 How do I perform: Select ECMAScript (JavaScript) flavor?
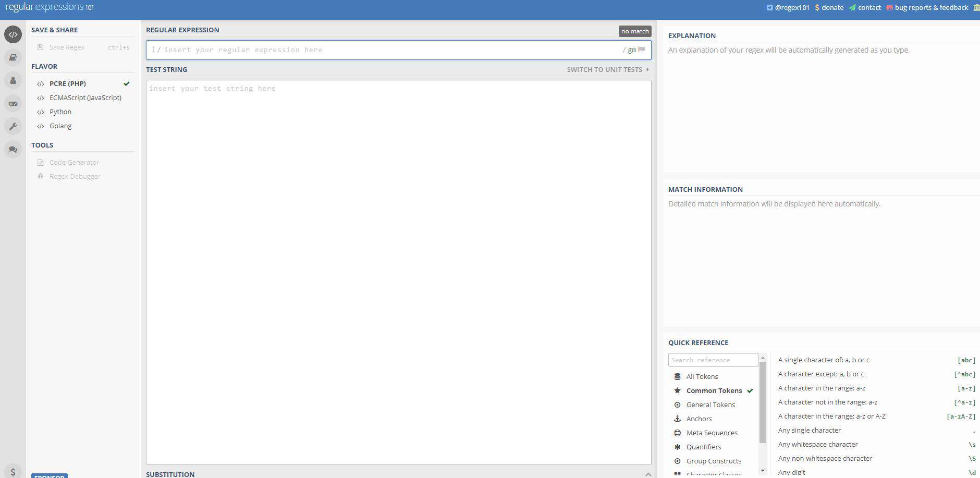point(83,97)
